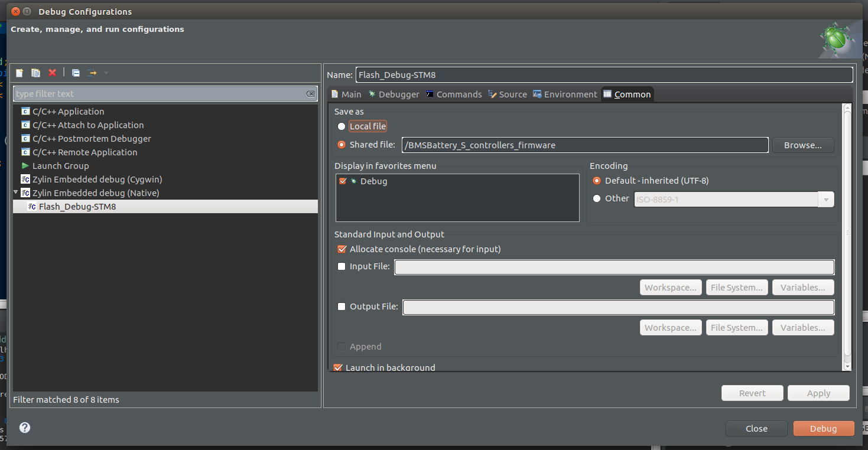Open the Environment tab

[565, 94]
